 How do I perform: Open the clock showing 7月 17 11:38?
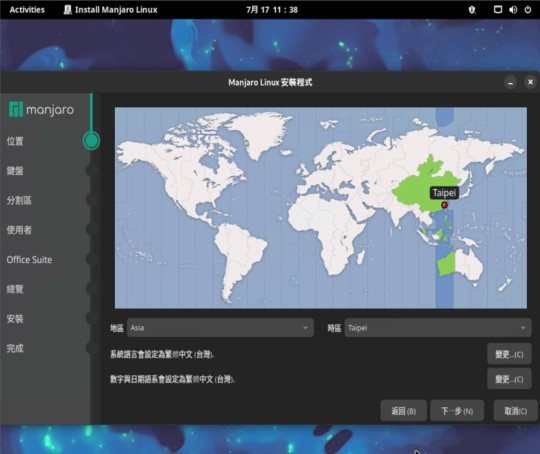point(272,10)
